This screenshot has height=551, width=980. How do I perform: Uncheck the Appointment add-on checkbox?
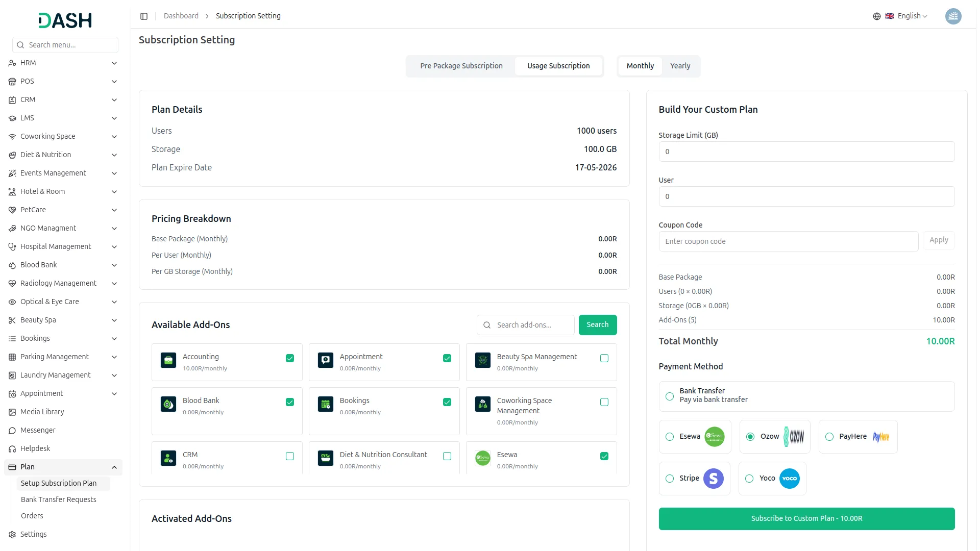[447, 358]
